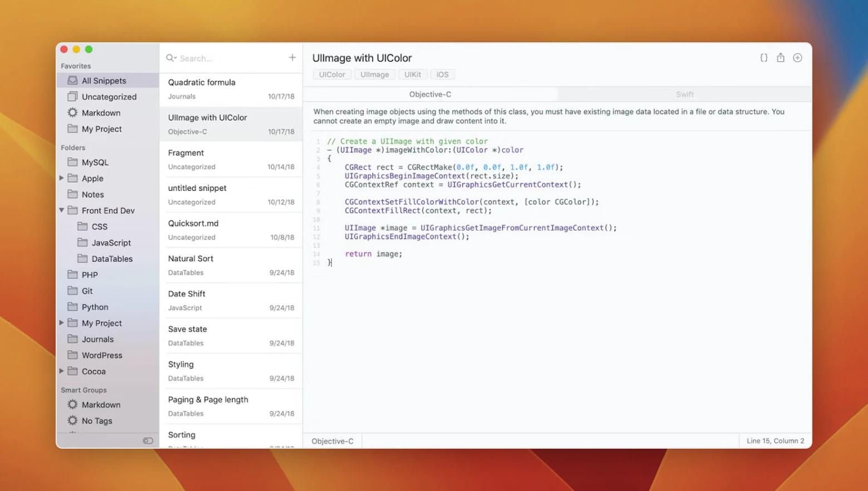Expand the Cocoa folder
This screenshot has height=491, width=868.
click(62, 371)
